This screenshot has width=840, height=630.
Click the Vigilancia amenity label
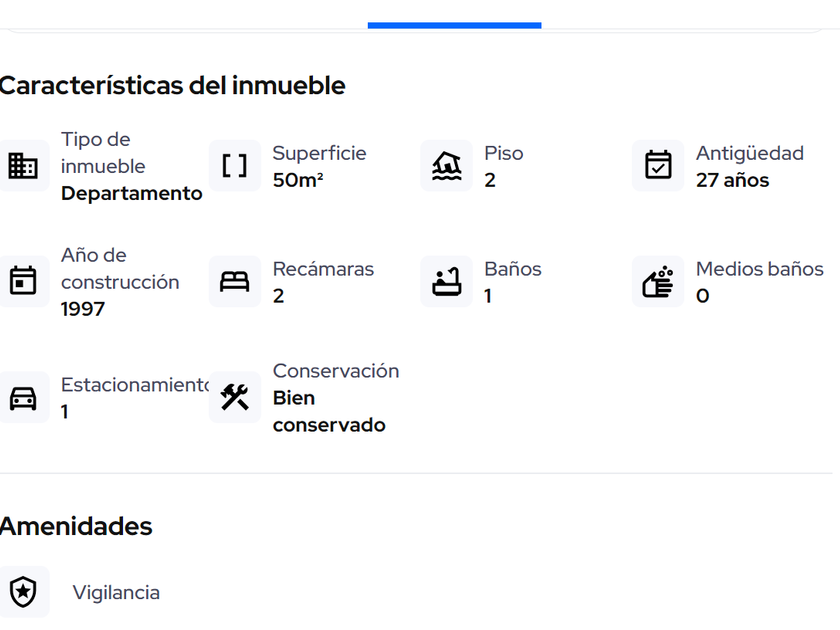[116, 593]
